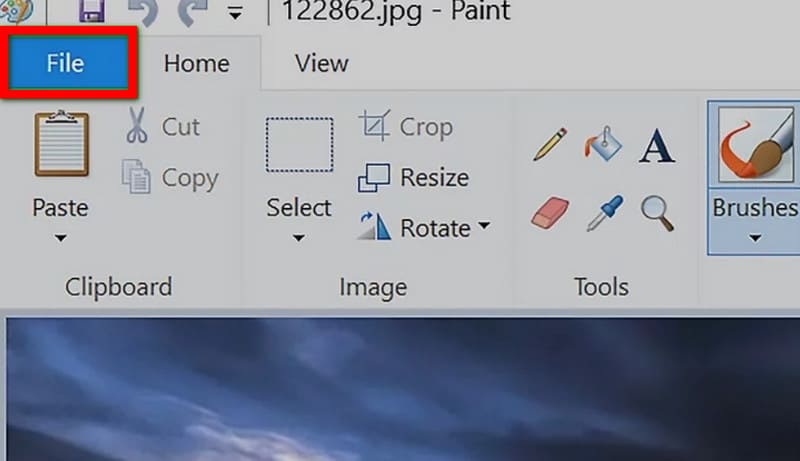
Task: Click the Undo arrow in title bar
Action: (142, 11)
